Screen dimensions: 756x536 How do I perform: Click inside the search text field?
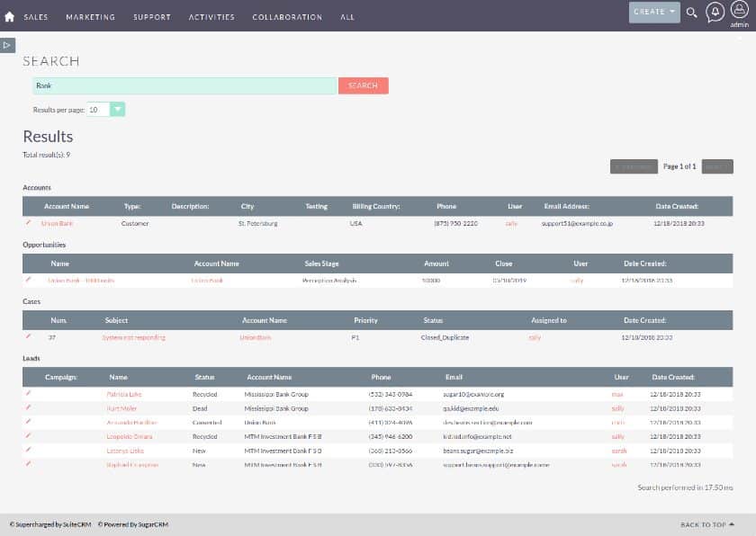click(x=180, y=85)
